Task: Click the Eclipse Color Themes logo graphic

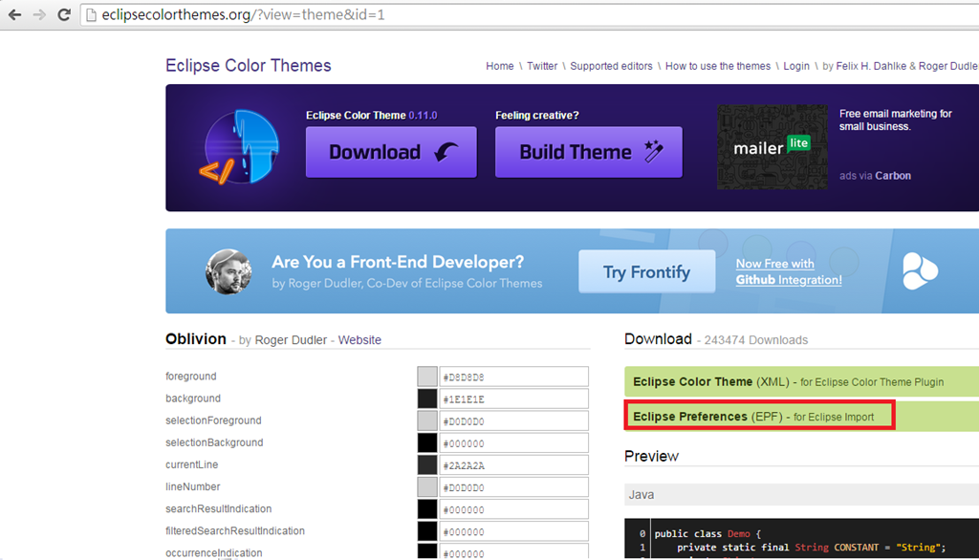Action: (x=240, y=147)
